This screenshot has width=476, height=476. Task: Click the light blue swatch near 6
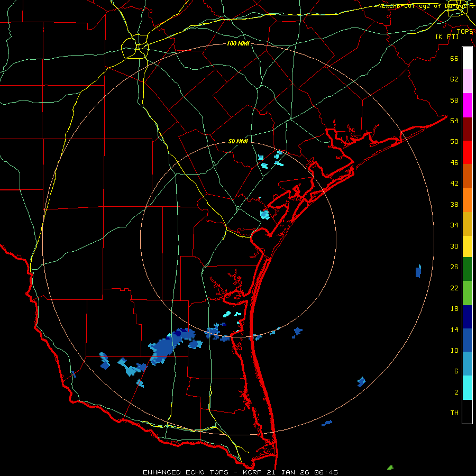pyautogui.click(x=467, y=364)
